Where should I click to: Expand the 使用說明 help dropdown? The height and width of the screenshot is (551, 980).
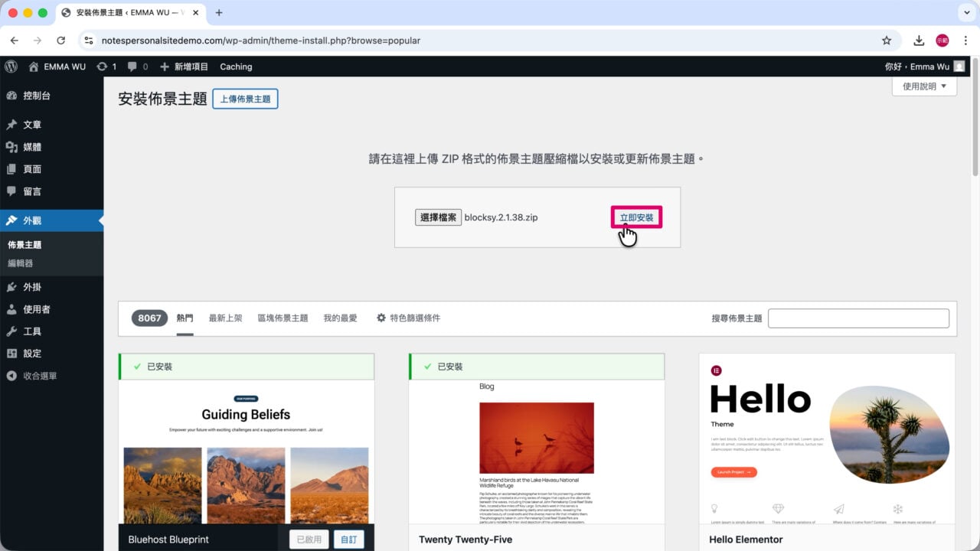click(x=924, y=86)
